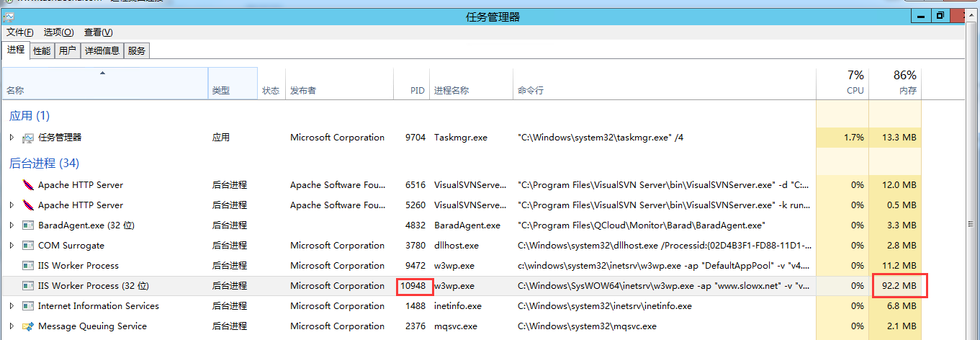Minimize the 任务管理器 window
The width and height of the screenshot is (980, 340).
[x=921, y=15]
